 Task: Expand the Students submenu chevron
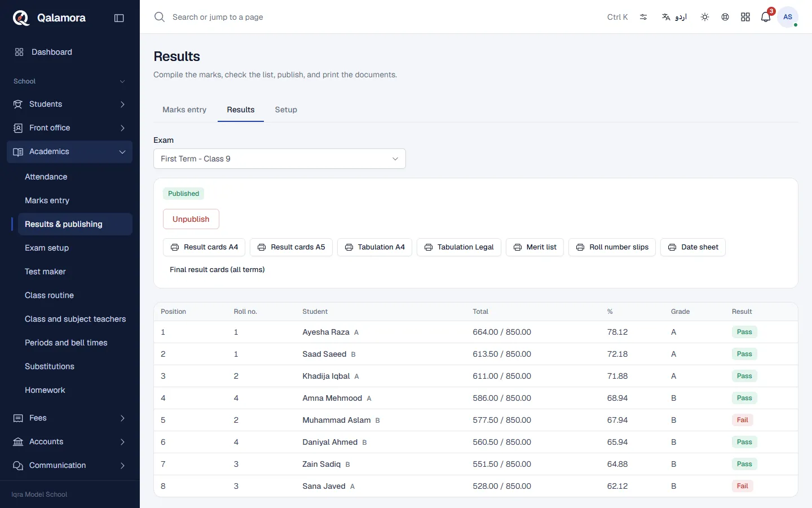122,104
